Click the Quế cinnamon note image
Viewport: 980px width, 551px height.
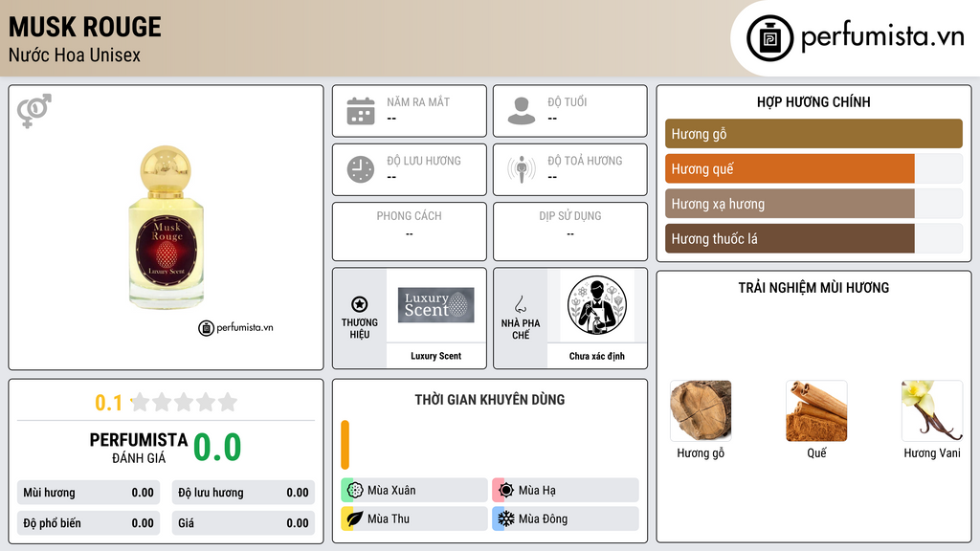coord(816,410)
